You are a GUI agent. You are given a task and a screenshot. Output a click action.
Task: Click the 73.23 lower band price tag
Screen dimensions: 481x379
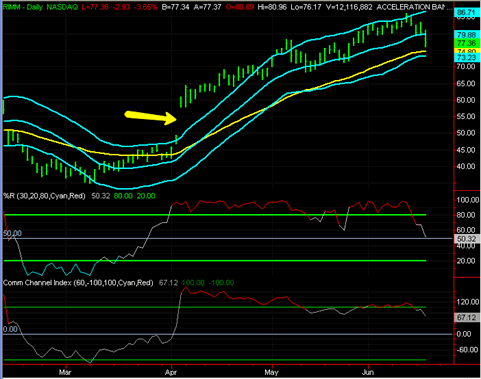[466, 57]
